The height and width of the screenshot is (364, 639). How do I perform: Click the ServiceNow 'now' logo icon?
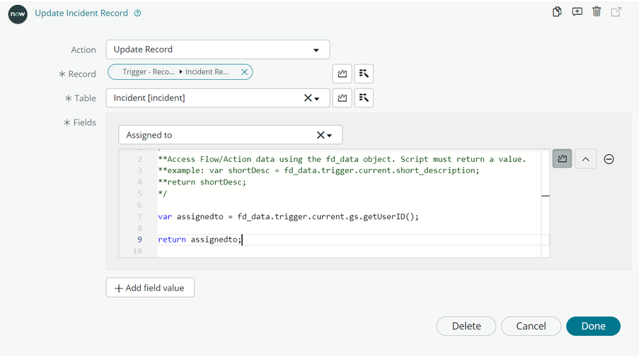pos(18,14)
